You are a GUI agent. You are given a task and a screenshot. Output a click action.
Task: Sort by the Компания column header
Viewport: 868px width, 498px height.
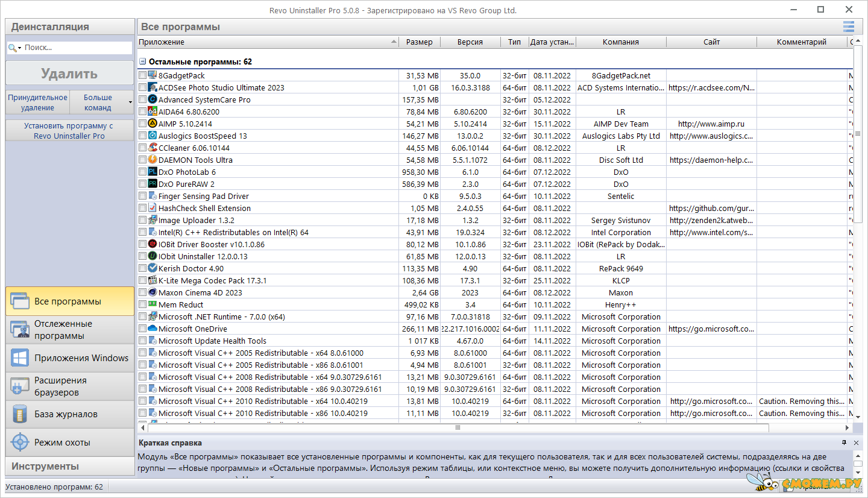tap(621, 42)
